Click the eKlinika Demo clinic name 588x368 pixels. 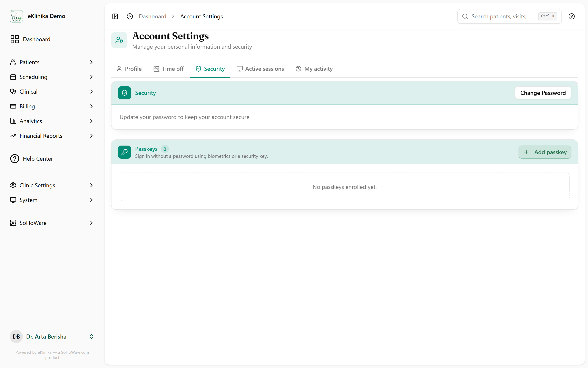(46, 16)
